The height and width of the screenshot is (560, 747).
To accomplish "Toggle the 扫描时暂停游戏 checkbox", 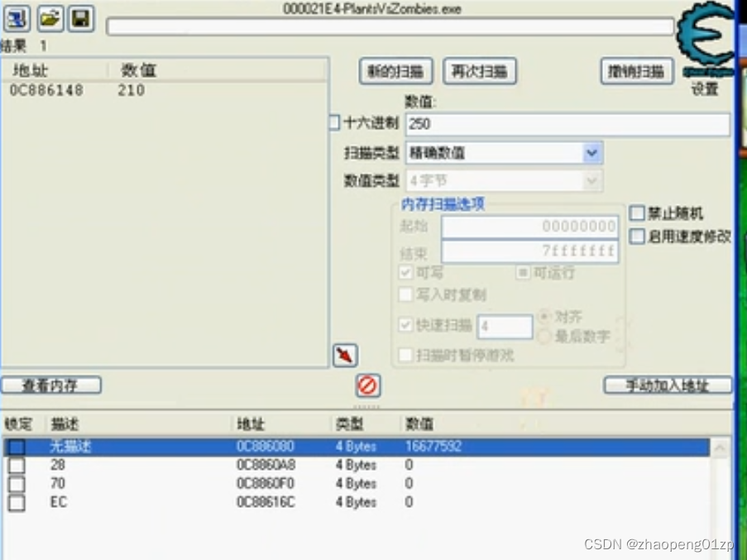I will pos(405,355).
